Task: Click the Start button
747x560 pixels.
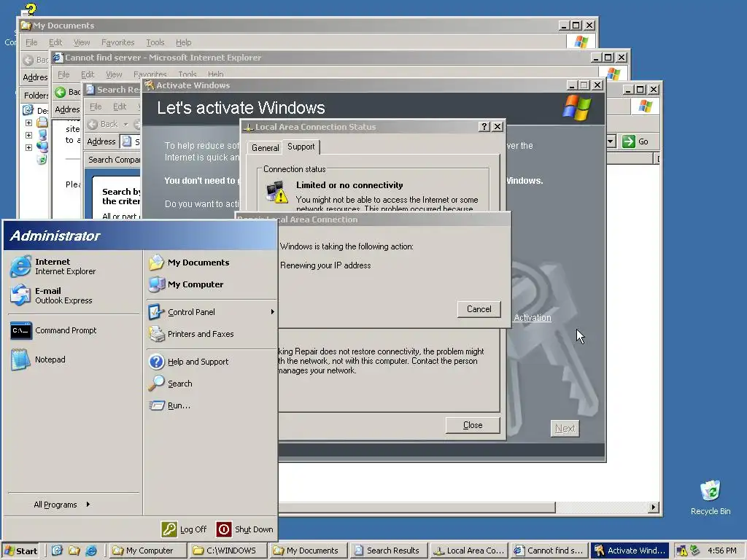Action: click(20, 551)
